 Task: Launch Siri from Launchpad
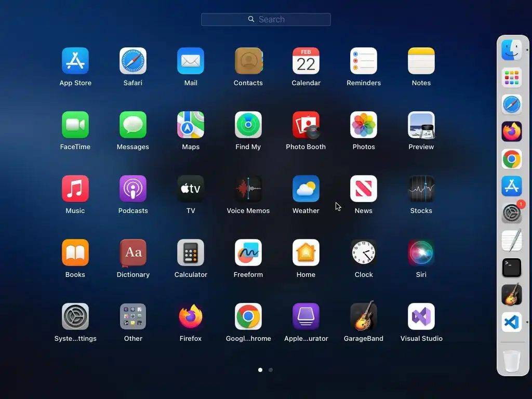421,253
